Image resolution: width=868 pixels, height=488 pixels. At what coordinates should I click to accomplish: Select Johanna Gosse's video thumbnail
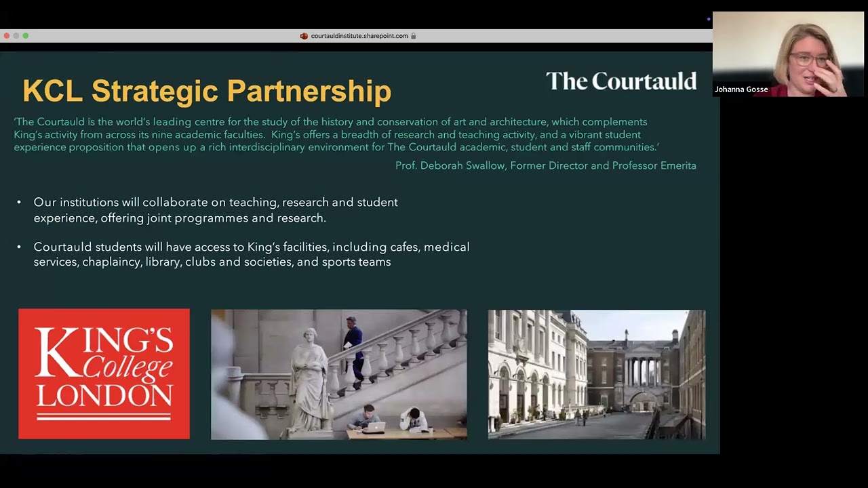pos(788,54)
